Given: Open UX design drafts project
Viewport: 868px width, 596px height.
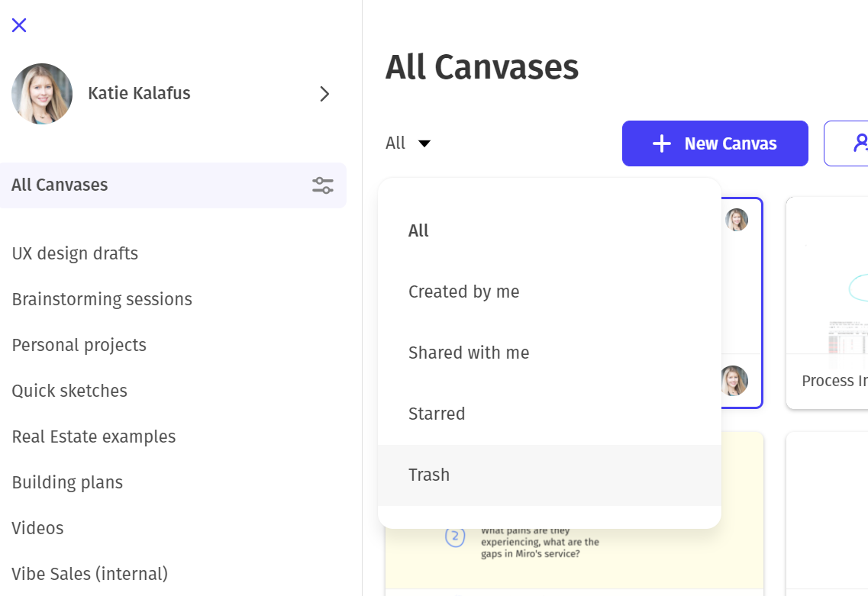Looking at the screenshot, I should [75, 253].
